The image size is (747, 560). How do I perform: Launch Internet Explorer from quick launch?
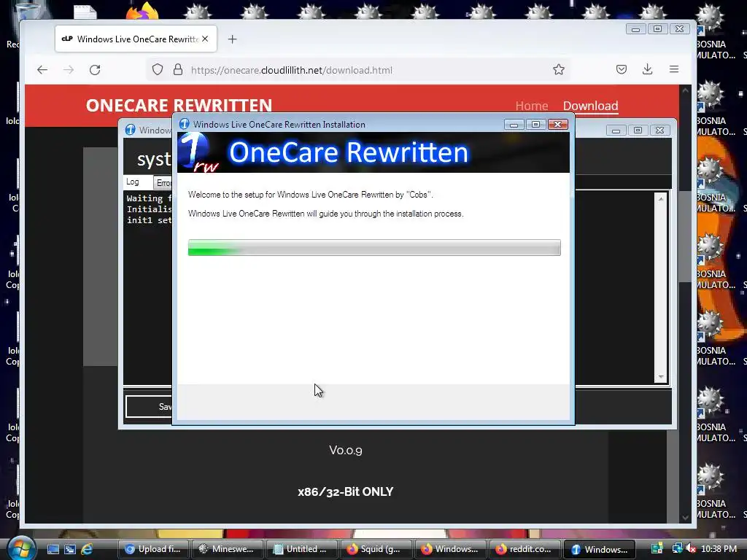coord(87,549)
